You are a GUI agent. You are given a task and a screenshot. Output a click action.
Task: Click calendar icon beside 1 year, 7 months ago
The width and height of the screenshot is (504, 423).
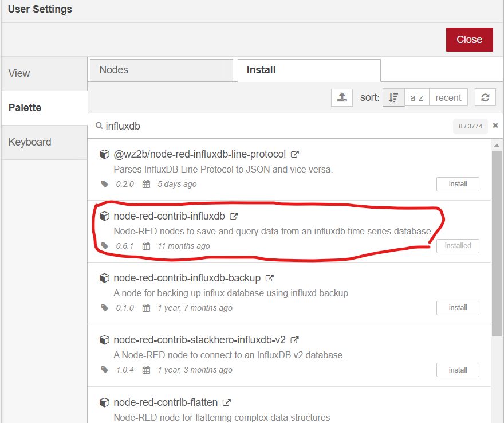tap(146, 308)
